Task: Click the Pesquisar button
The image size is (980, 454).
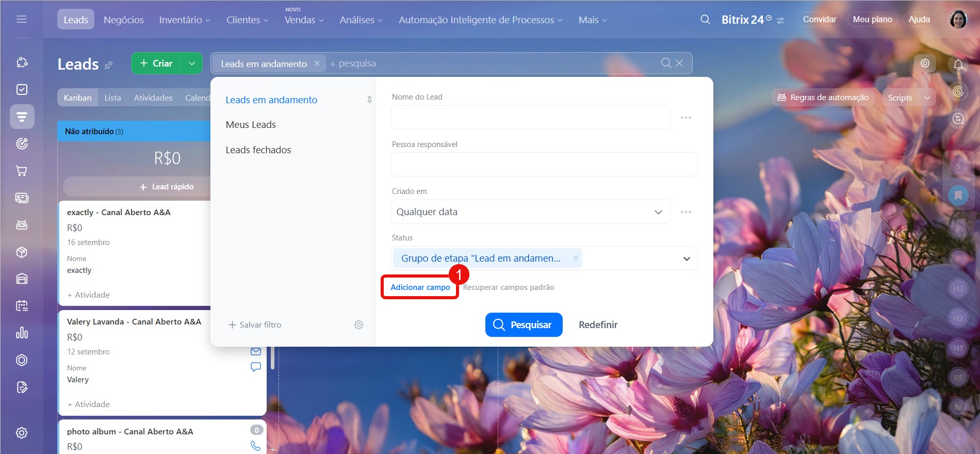Action: tap(524, 325)
